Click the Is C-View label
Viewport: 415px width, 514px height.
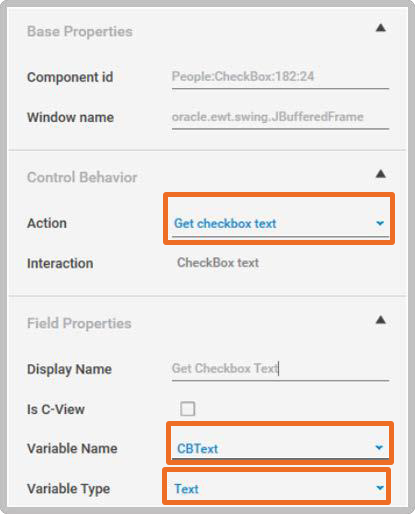[56, 409]
